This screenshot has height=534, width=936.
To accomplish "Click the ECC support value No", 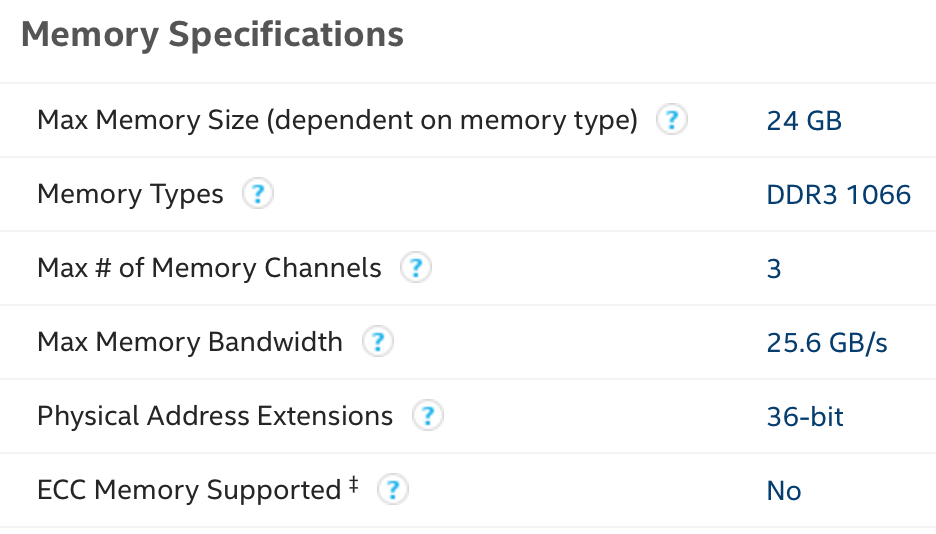I will click(784, 490).
